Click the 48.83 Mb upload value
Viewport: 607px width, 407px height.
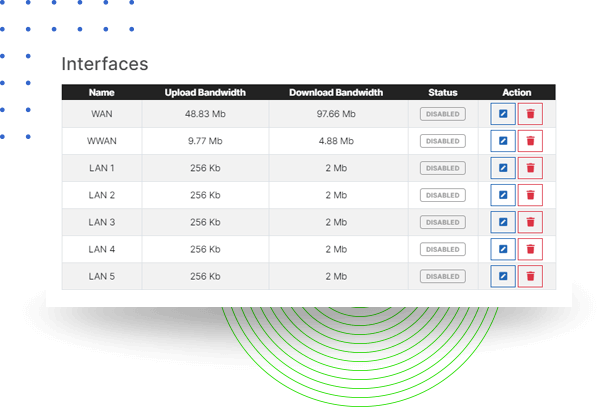click(x=205, y=114)
